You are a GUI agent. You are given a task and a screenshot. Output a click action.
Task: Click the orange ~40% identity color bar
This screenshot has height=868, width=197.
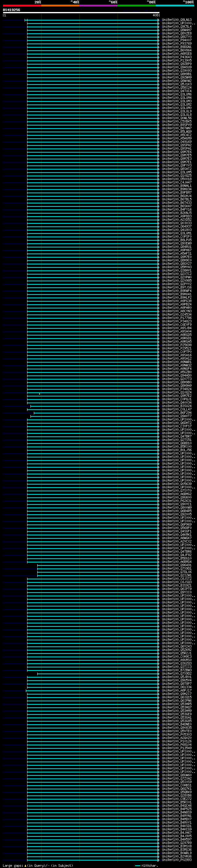point(60,6)
